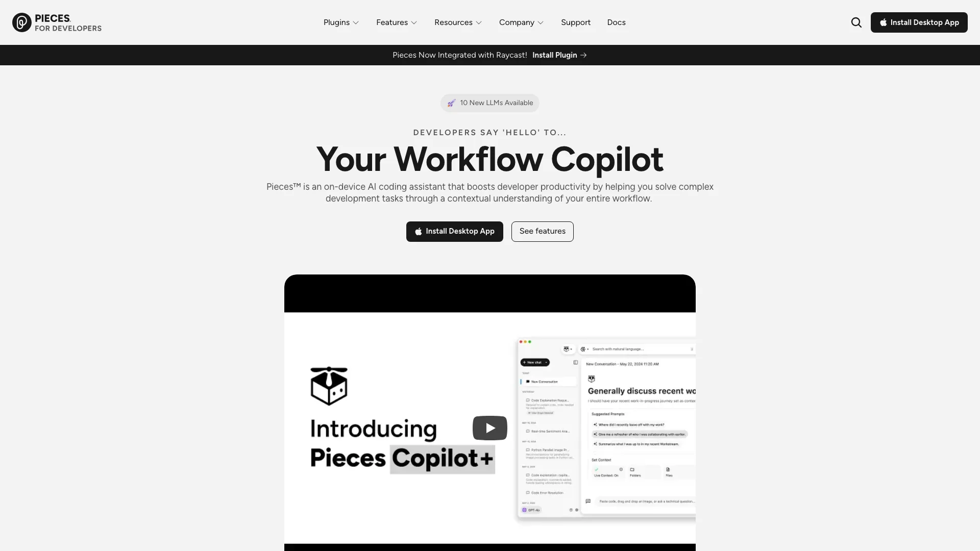The height and width of the screenshot is (551, 980).
Task: Open the Support menu item
Action: click(575, 22)
